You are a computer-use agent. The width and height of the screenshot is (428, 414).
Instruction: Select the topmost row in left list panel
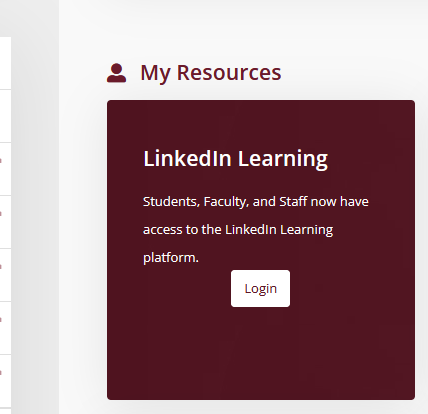coord(5,63)
